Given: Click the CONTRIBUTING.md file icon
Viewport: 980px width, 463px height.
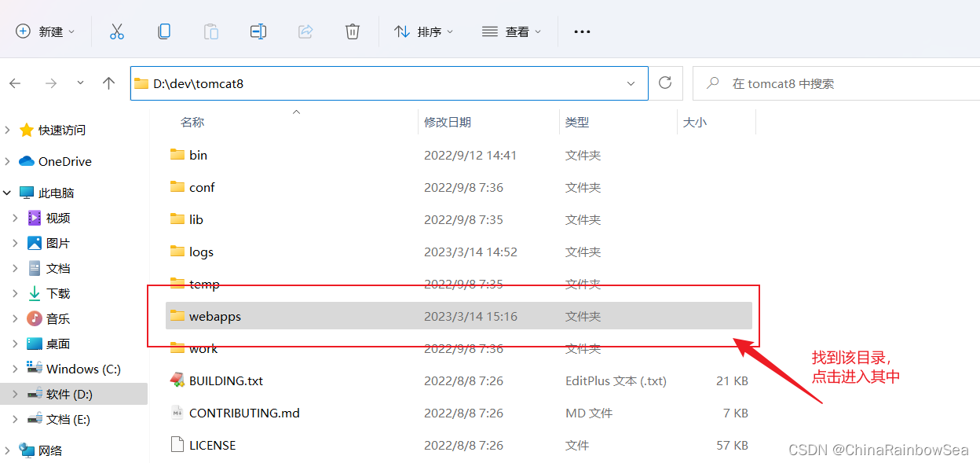Looking at the screenshot, I should [177, 412].
